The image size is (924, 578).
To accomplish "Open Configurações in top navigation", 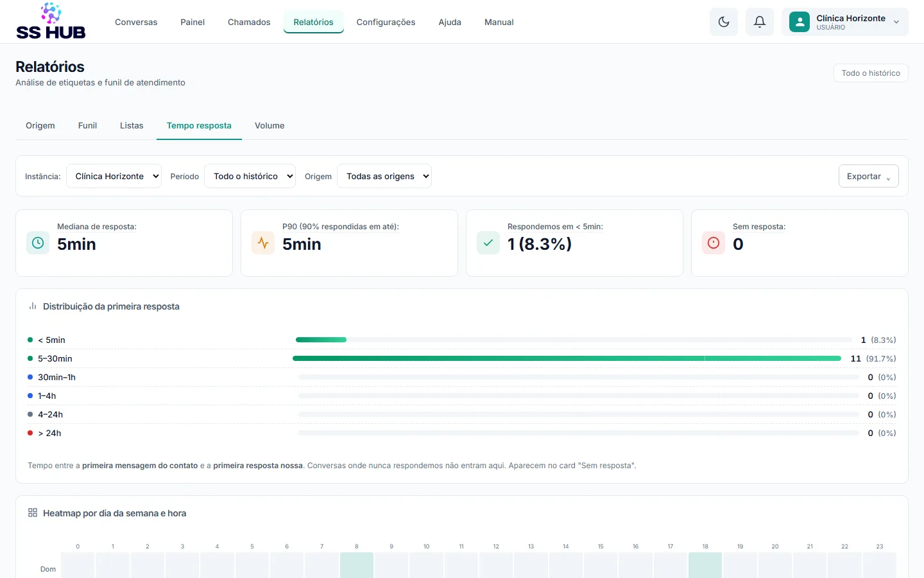I will pos(386,22).
